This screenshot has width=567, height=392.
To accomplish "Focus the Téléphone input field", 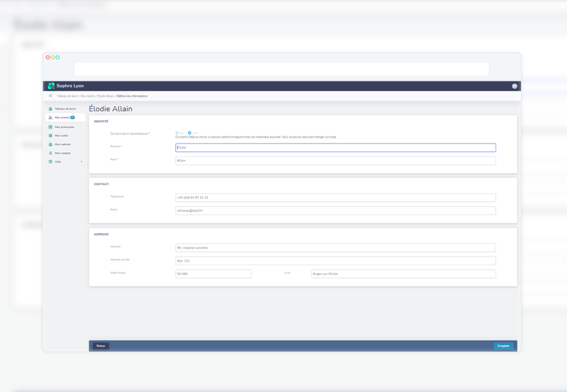I will (x=335, y=198).
